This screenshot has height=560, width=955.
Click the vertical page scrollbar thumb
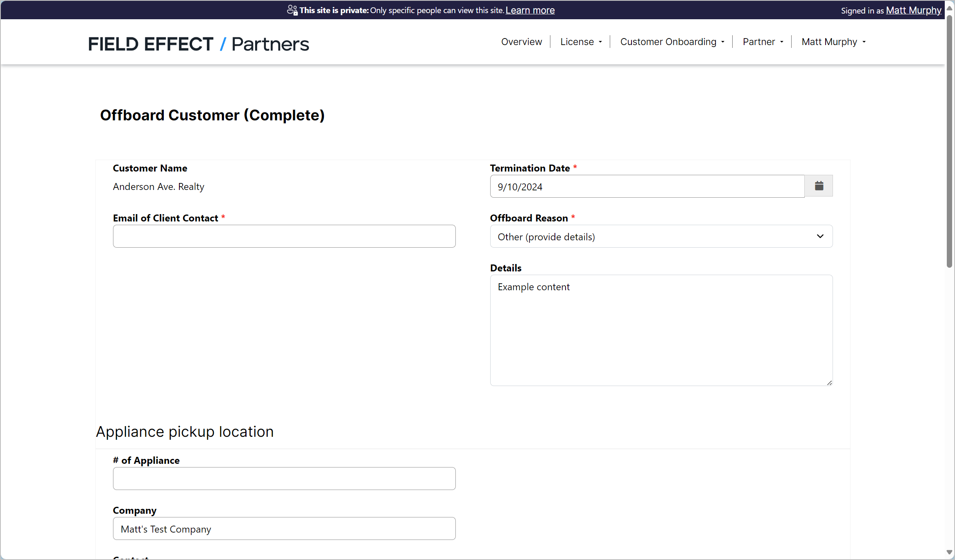(x=949, y=141)
